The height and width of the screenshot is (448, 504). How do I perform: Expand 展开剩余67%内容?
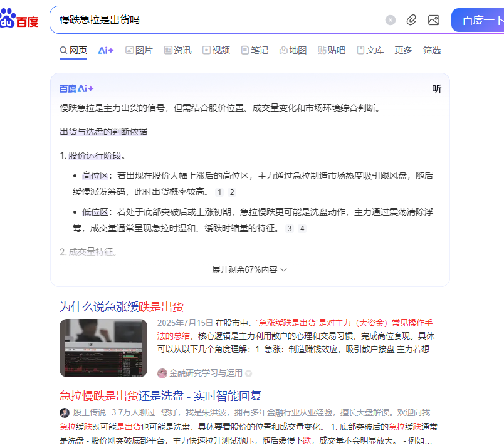pos(249,269)
